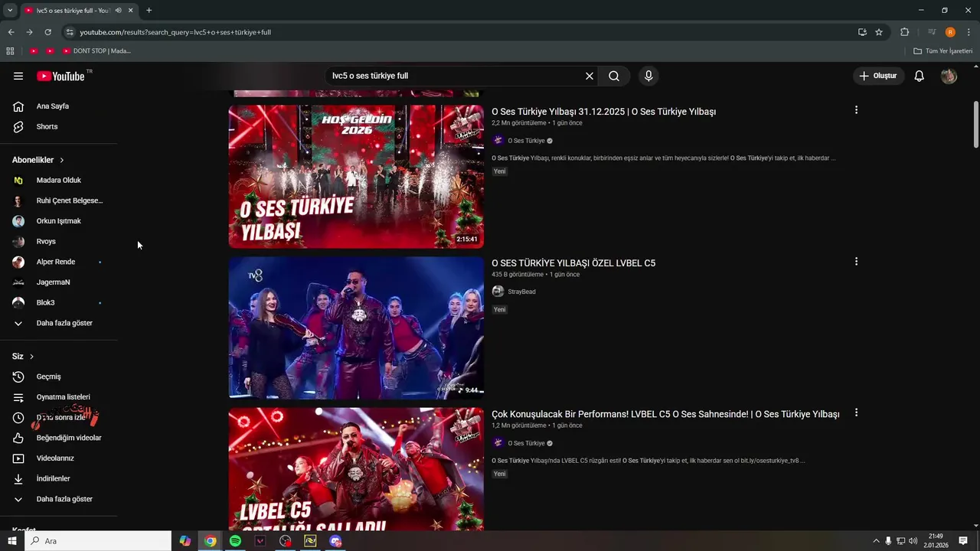The height and width of the screenshot is (551, 980).
Task: Open the tab search dropdown arrow
Action: click(10, 10)
